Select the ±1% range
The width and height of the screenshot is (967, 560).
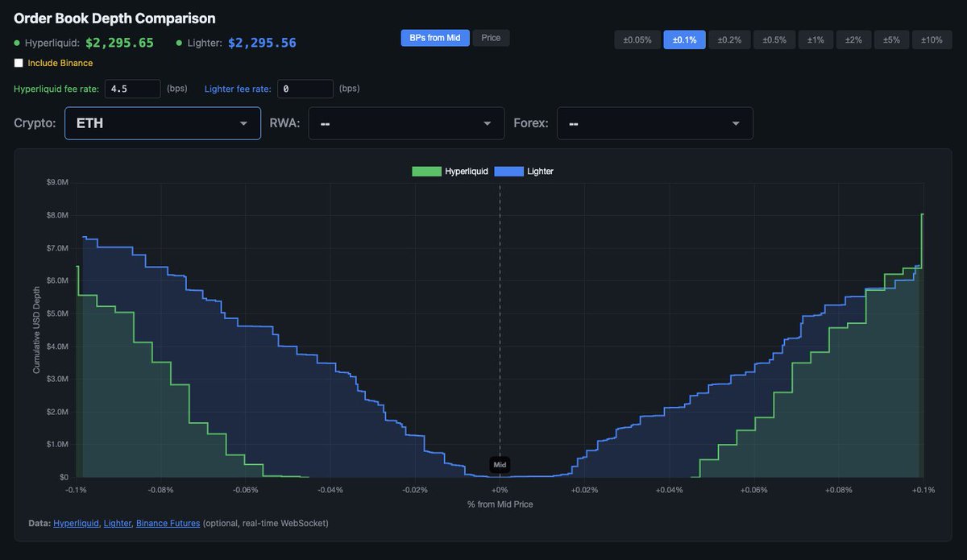[816, 40]
